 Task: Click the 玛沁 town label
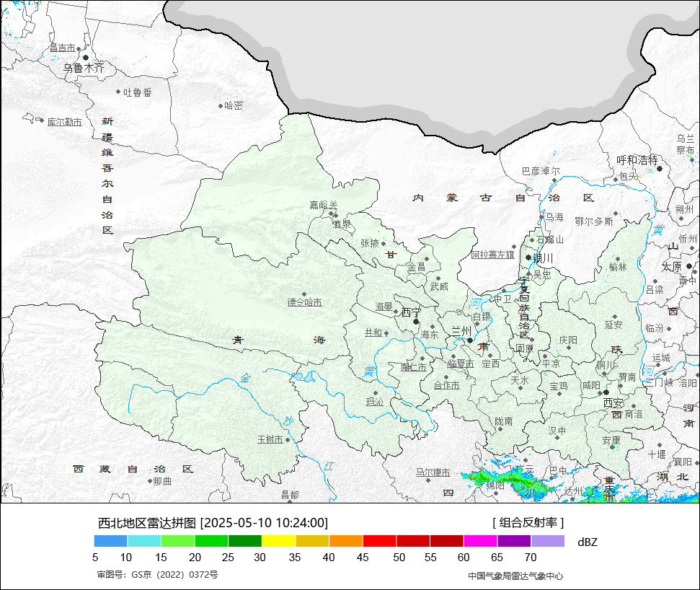click(375, 402)
